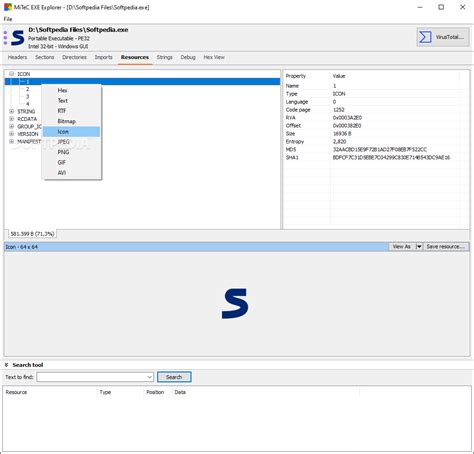Click the View As button
This screenshot has width=474, height=454.
coord(402,247)
